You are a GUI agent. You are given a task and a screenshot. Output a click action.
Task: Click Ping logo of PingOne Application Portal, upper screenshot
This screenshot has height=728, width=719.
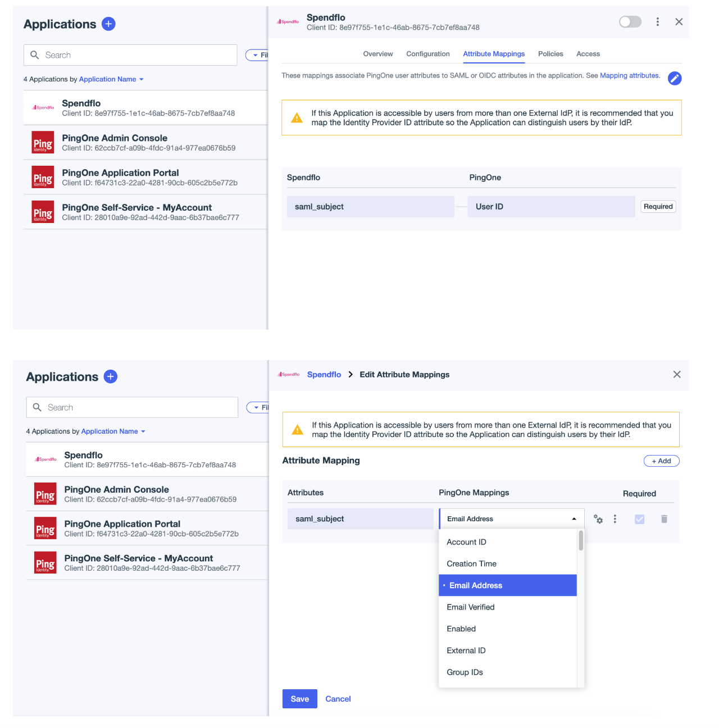point(43,177)
